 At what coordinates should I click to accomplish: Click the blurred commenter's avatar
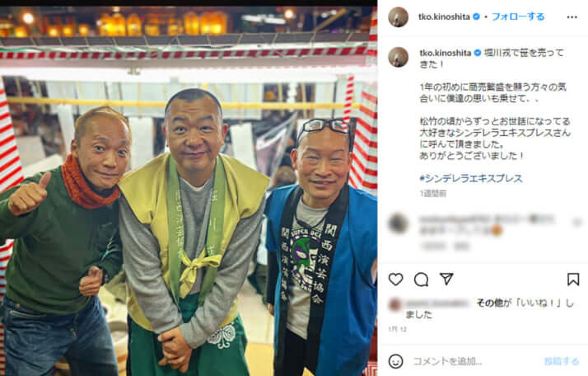tap(398, 223)
